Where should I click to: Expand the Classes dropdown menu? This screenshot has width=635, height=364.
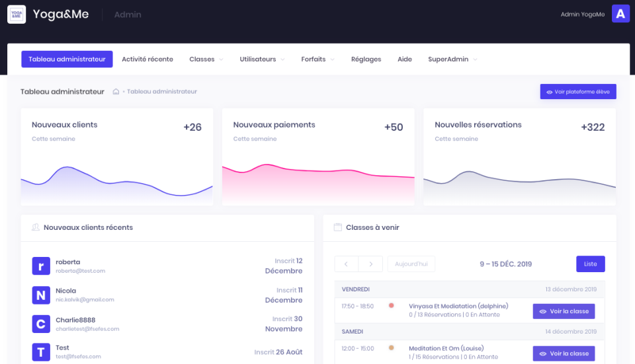click(x=206, y=59)
